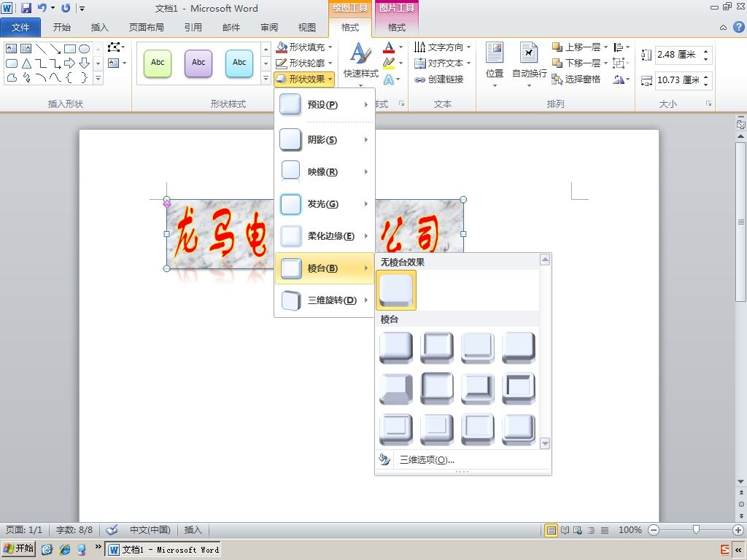Click the Edit Shape icon
The height and width of the screenshot is (560, 747).
(x=114, y=47)
